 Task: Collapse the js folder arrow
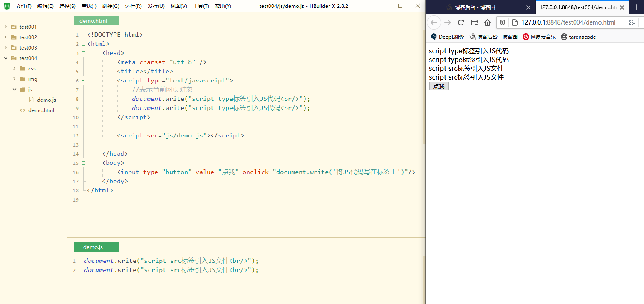14,89
